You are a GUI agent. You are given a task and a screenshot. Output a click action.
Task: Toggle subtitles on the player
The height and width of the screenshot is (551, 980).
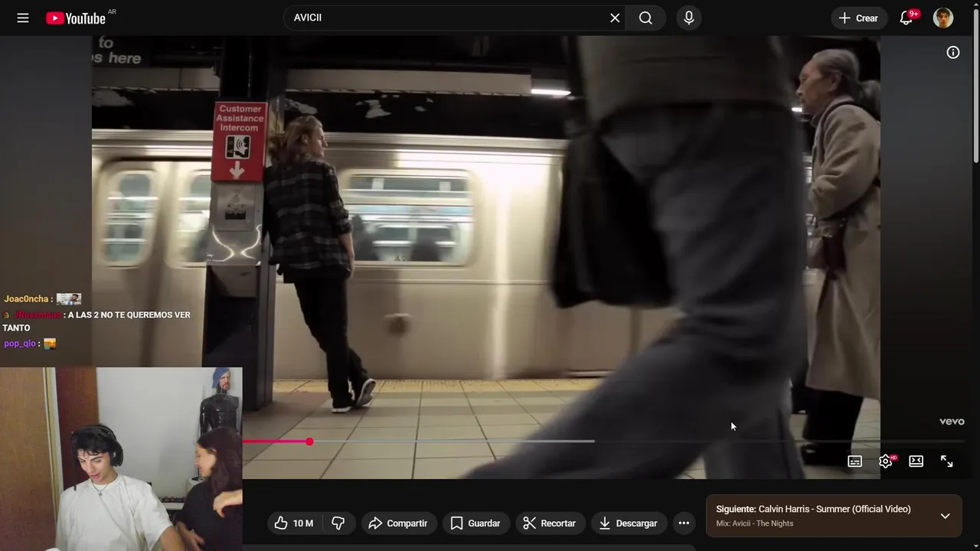(855, 461)
